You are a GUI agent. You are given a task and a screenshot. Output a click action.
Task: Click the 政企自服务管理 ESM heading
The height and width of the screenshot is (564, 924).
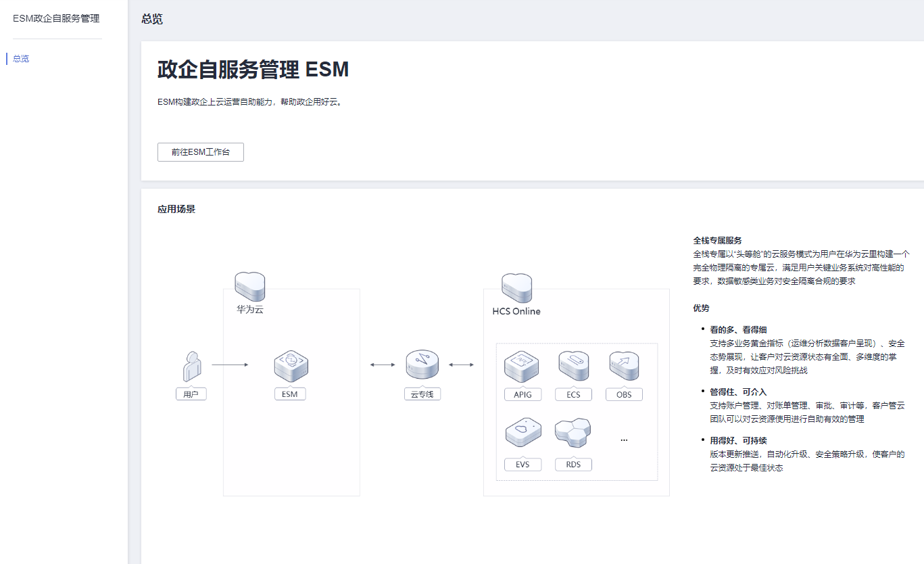(x=253, y=70)
